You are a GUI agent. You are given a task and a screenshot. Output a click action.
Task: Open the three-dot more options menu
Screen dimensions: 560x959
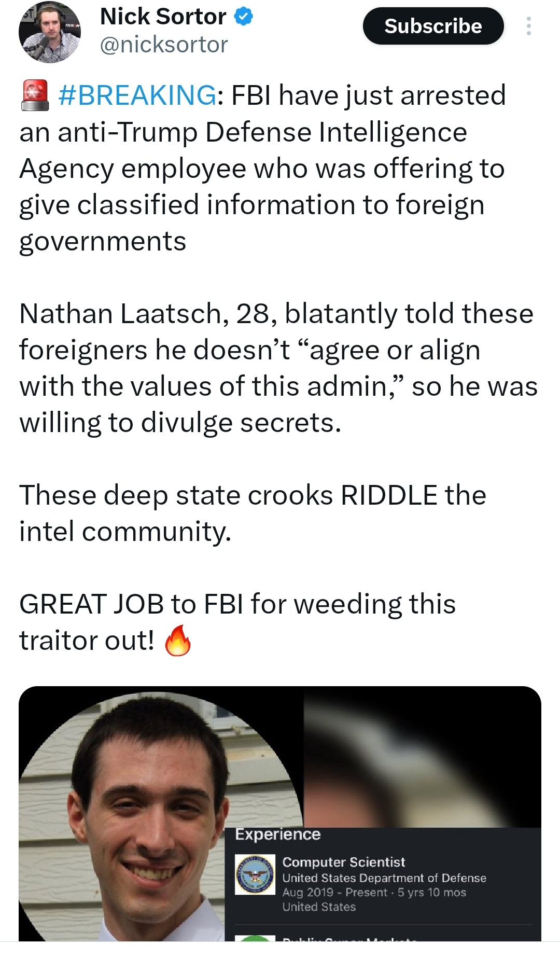pos(528,26)
